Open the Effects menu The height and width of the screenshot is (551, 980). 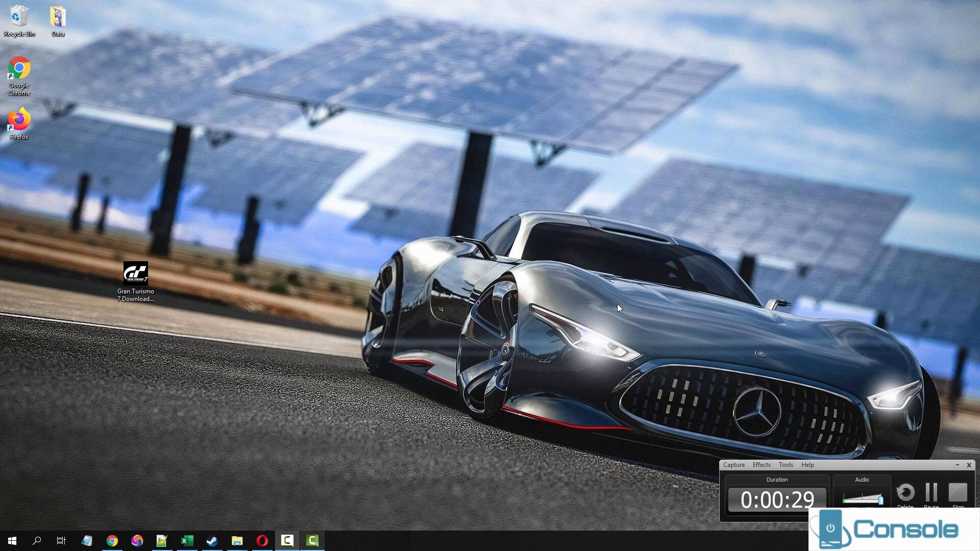[x=761, y=465]
